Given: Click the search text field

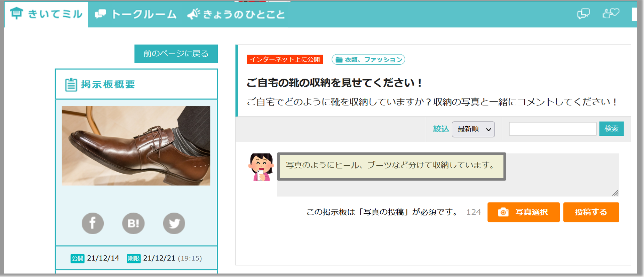Looking at the screenshot, I should 552,129.
